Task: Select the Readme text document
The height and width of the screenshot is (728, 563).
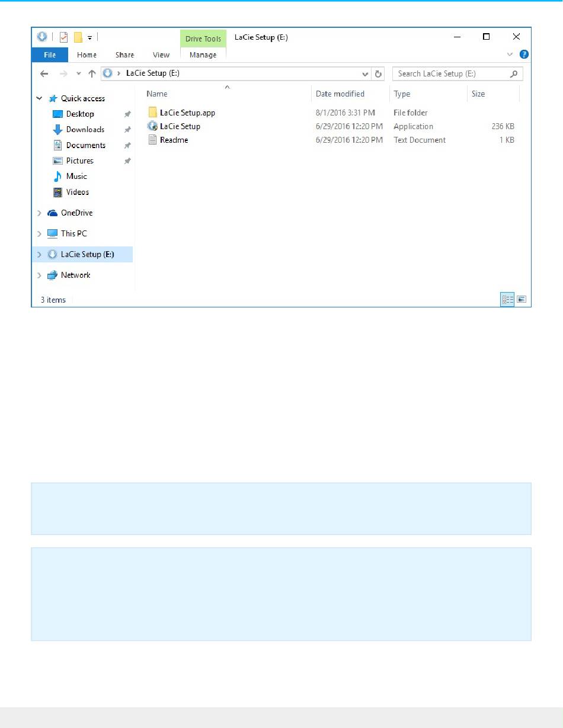Action: tap(174, 140)
